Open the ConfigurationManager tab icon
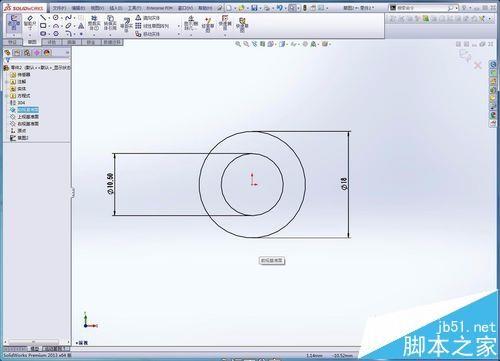 click(27, 53)
